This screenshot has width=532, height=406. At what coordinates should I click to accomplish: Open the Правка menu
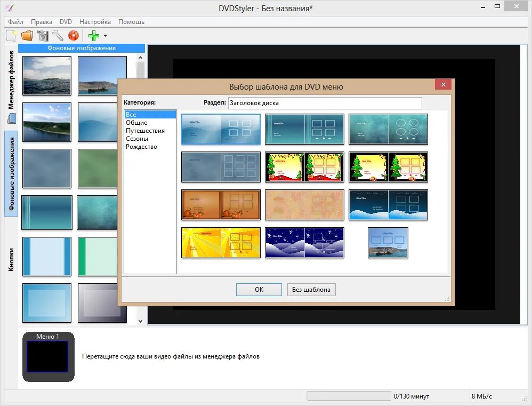point(42,22)
